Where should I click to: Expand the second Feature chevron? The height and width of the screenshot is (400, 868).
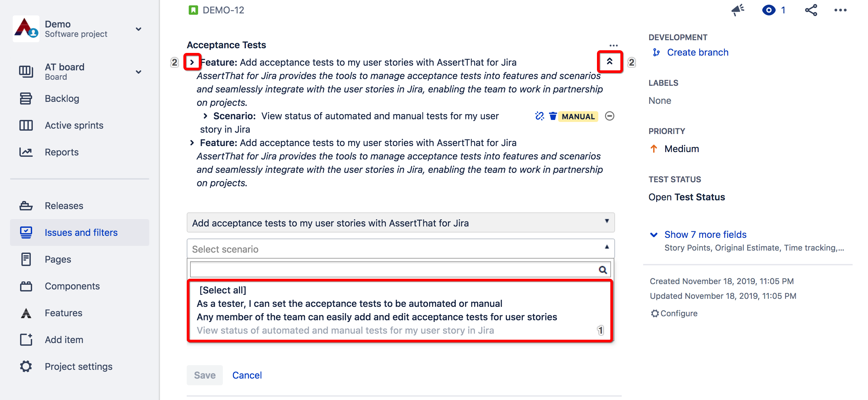pyautogui.click(x=192, y=143)
